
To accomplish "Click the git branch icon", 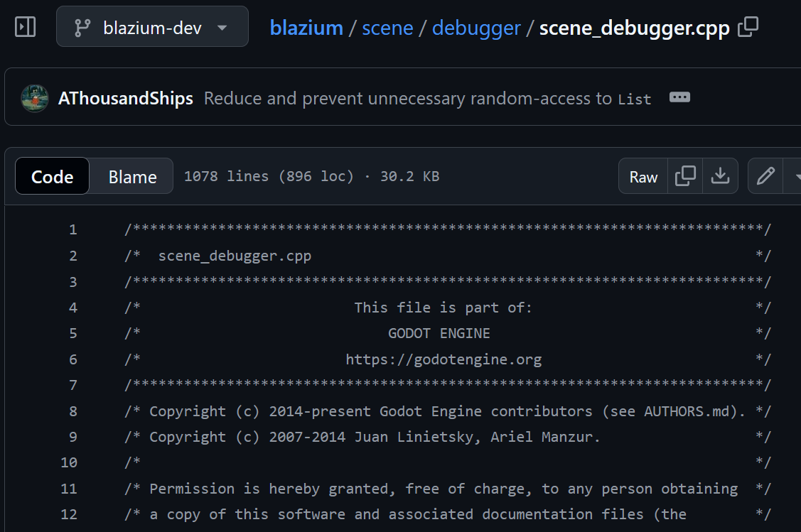I will click(x=82, y=28).
